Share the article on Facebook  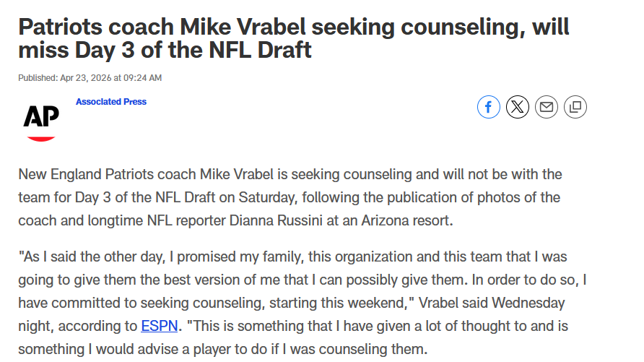[x=488, y=107]
